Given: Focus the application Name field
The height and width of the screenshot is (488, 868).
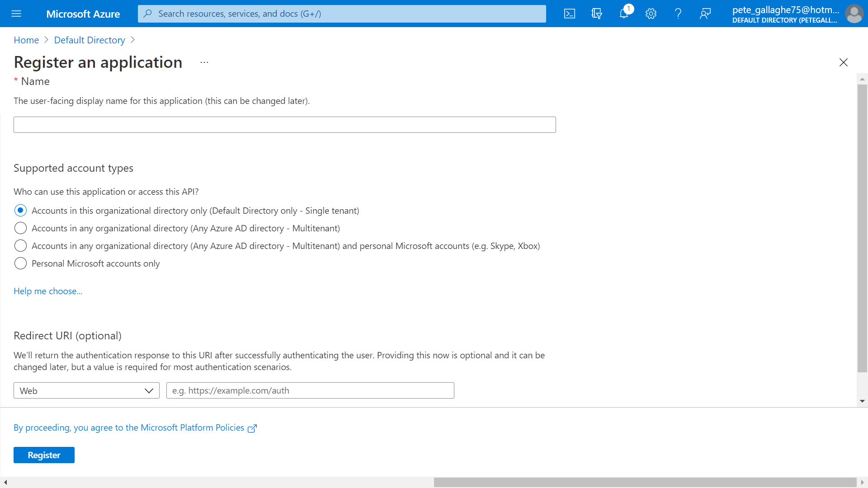Looking at the screenshot, I should pos(285,125).
